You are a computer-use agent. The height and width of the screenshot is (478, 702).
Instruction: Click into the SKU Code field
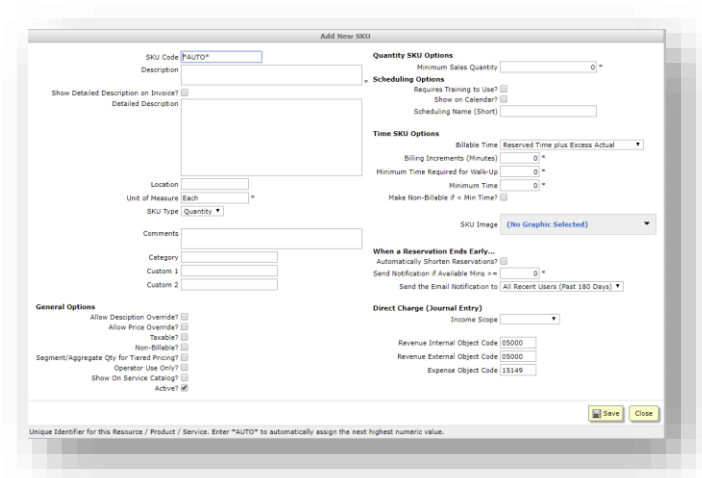221,57
